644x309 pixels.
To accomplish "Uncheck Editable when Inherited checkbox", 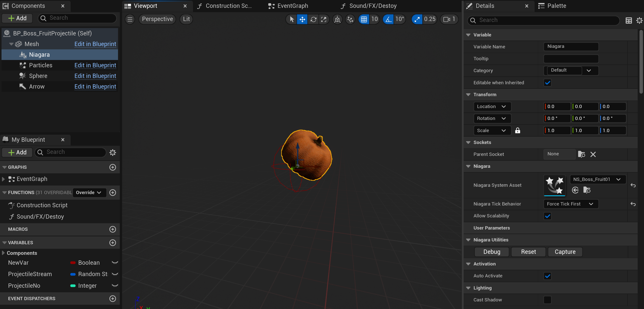I will (x=548, y=83).
